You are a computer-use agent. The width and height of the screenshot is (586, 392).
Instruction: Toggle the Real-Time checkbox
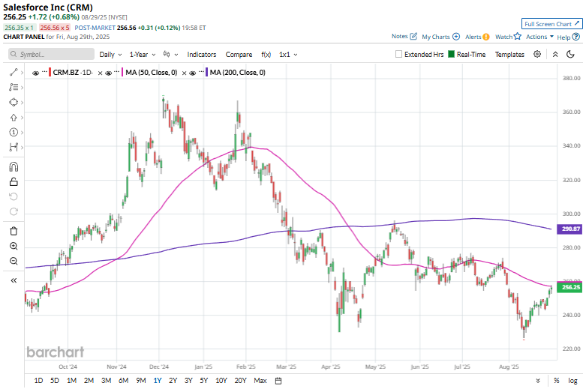pos(451,54)
